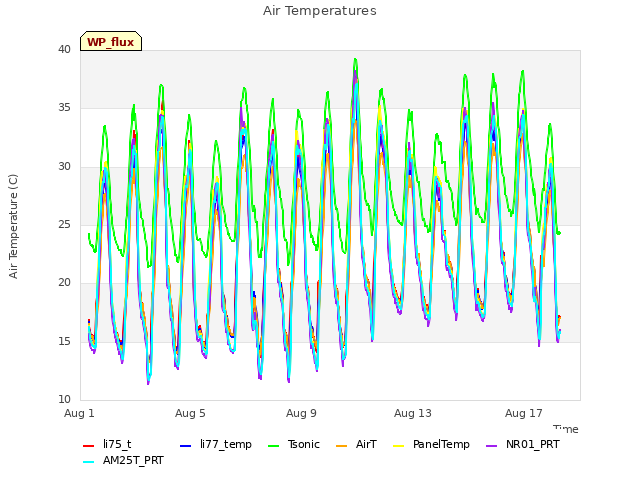Select the AirT legend label
640x480 pixels.
coord(366,444)
